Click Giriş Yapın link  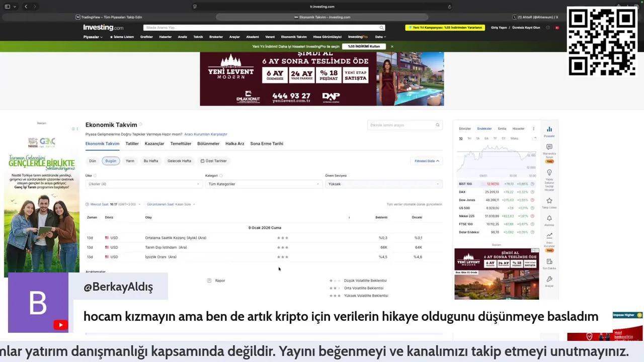[499, 28]
